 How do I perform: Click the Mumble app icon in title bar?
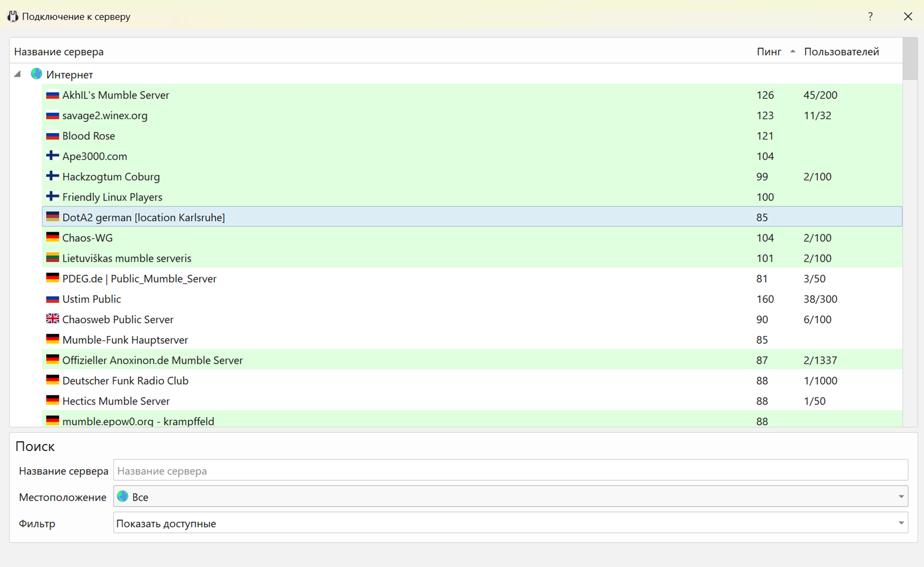coord(13,16)
